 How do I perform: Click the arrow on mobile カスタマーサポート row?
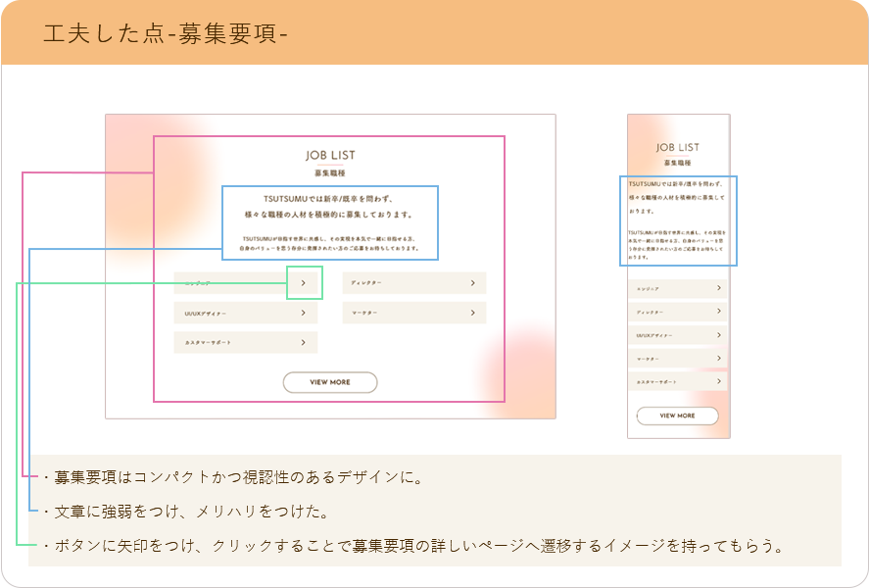point(718,380)
